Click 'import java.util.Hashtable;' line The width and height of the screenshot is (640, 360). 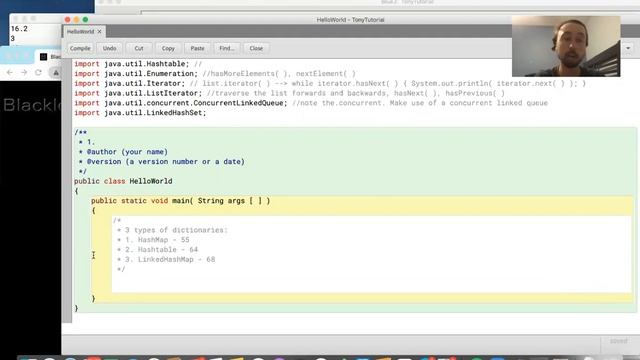(x=132, y=64)
